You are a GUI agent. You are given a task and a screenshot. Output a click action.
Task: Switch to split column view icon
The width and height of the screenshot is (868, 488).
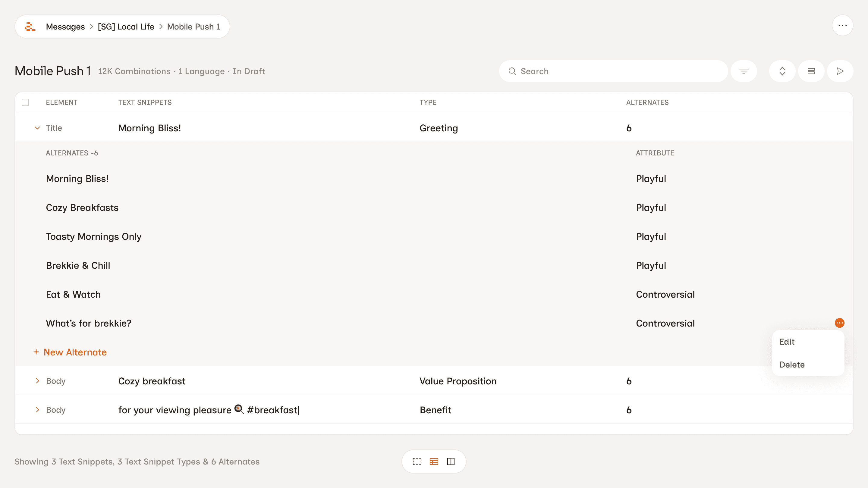click(451, 461)
